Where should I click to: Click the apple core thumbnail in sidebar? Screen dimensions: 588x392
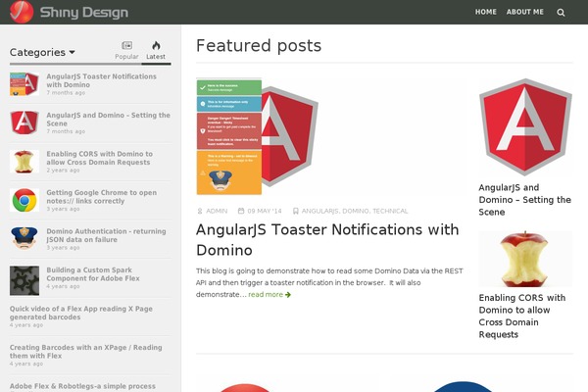[x=24, y=162]
